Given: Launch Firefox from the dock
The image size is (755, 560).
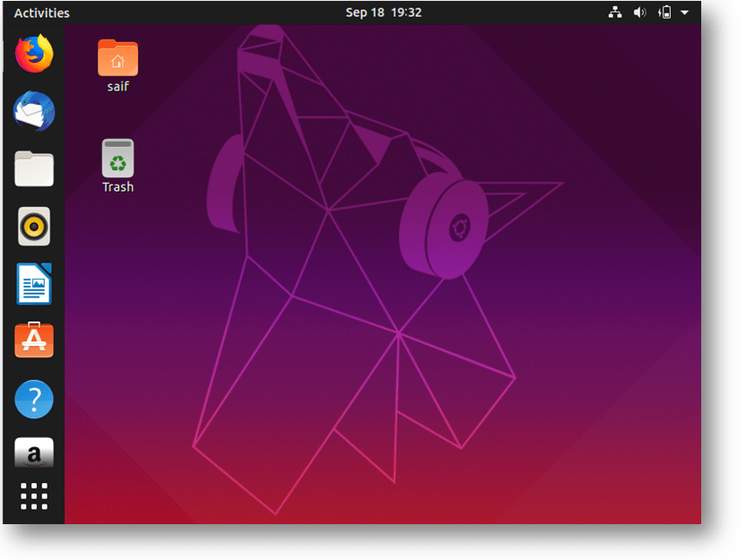Looking at the screenshot, I should pos(34,54).
